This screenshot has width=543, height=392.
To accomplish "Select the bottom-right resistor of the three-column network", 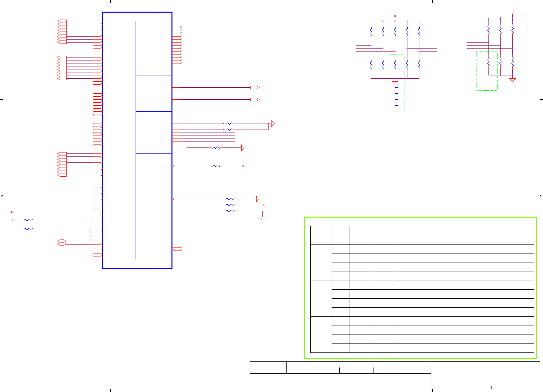I will coord(513,62).
